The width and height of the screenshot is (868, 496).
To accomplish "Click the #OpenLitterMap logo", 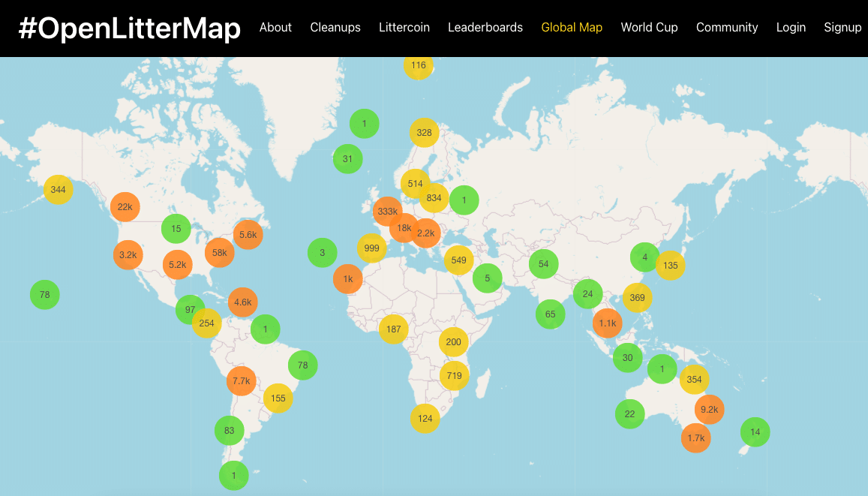I will tap(130, 28).
